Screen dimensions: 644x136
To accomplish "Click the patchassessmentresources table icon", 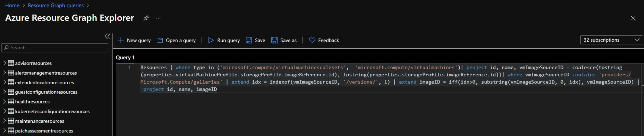I will [x=11, y=130].
